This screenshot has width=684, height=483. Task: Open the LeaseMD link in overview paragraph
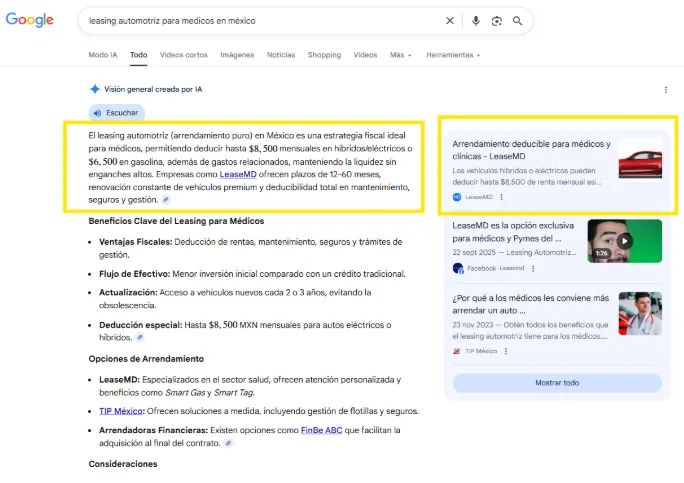click(x=238, y=174)
